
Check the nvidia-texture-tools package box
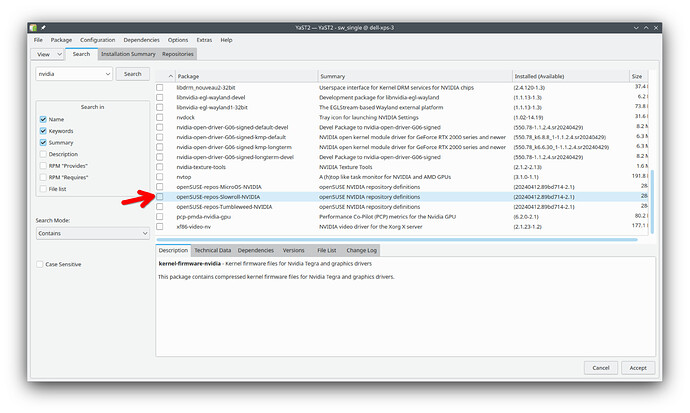160,167
